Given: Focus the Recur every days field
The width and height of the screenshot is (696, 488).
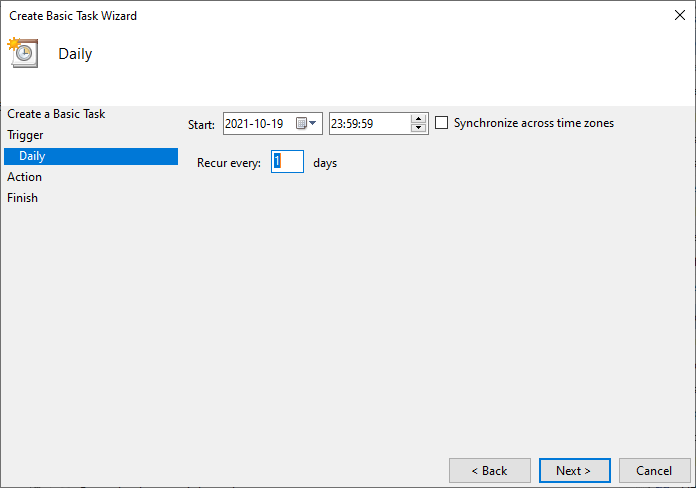Looking at the screenshot, I should click(x=287, y=162).
